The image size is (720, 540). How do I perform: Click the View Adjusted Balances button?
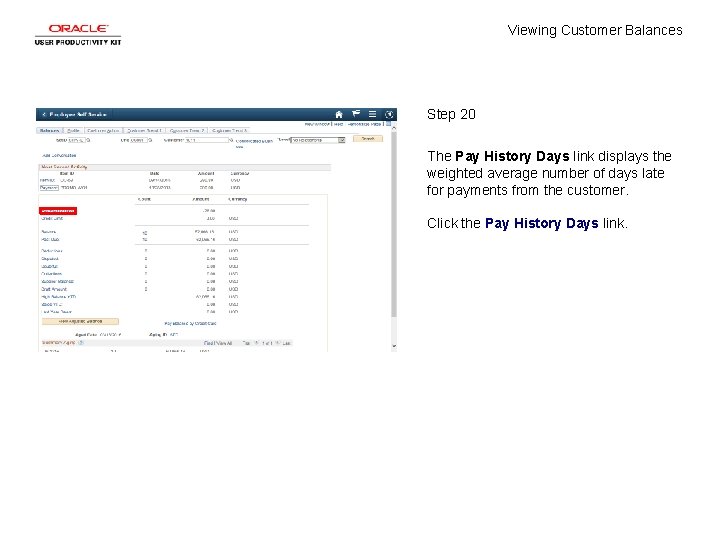80,321
